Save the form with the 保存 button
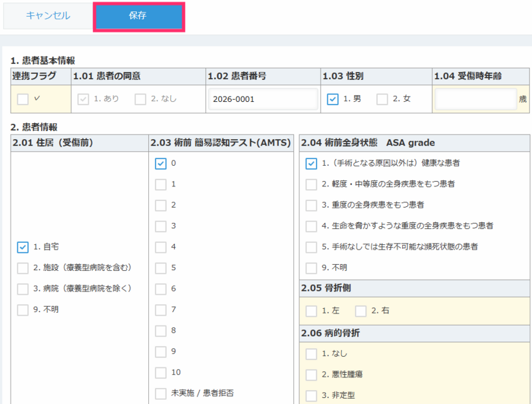This screenshot has width=532, height=404. coord(139,15)
